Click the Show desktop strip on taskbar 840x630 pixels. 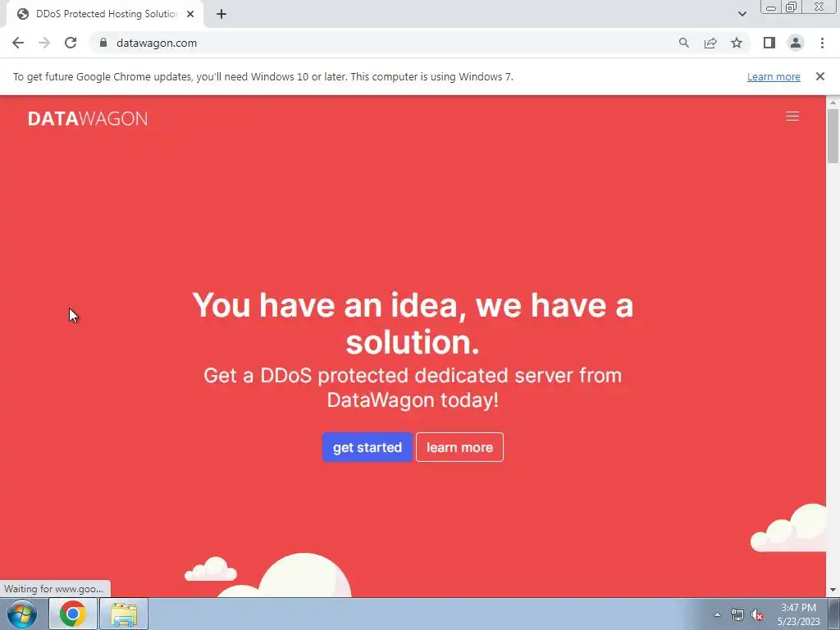tap(834, 614)
